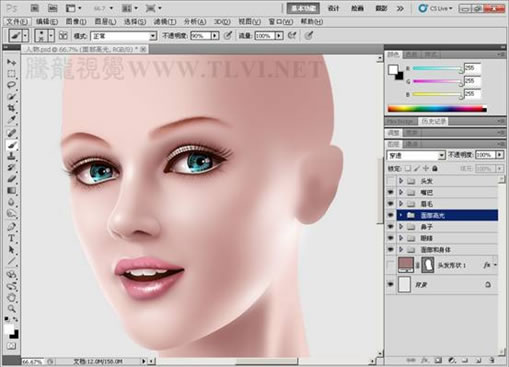
Task: Select the Lasso tool
Action: [11, 85]
